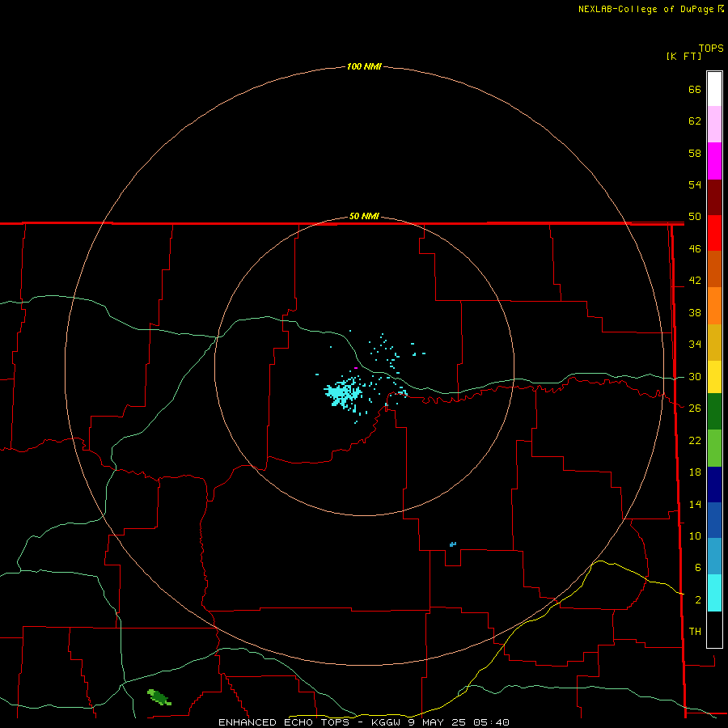Click the legend value 18
Screen dimensions: 728x728
[695, 472]
